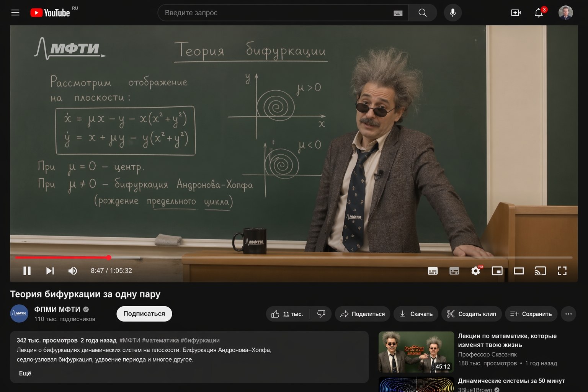Open the player settings gear

click(x=476, y=271)
